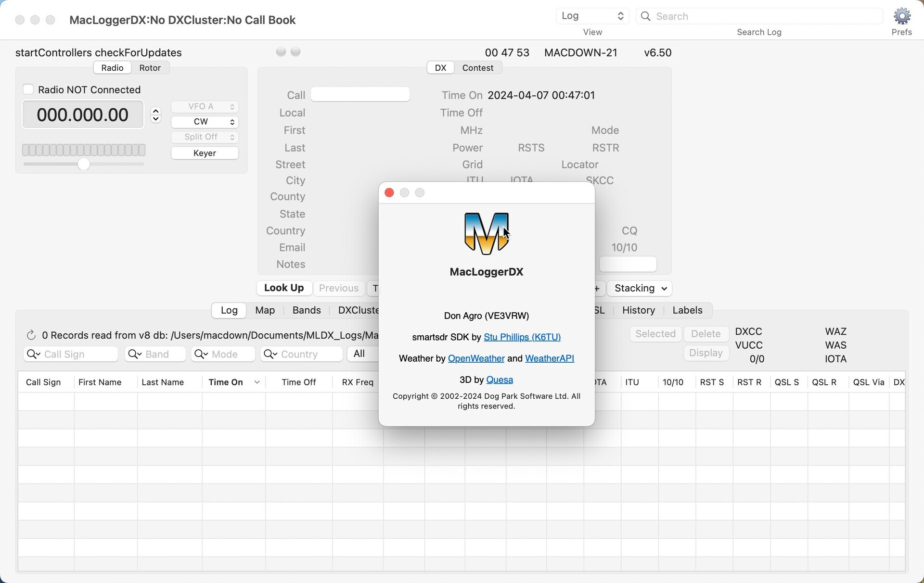The height and width of the screenshot is (583, 924).
Task: Toggle the Radio NOT Connected checkbox
Action: [x=28, y=89]
